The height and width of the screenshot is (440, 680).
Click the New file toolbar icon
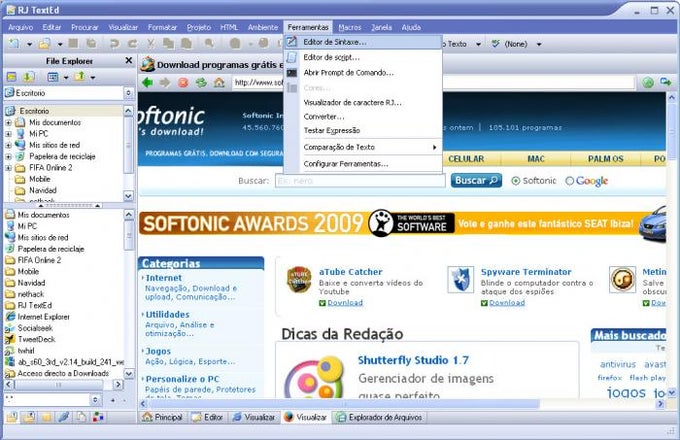(x=15, y=43)
